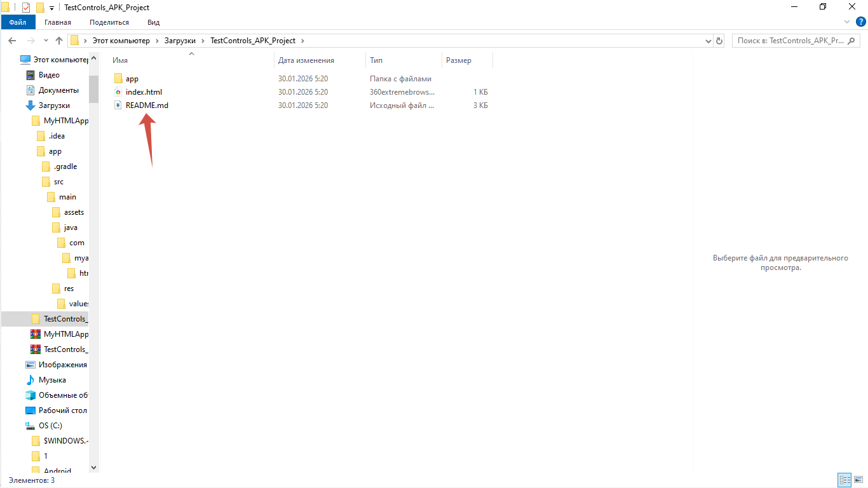Open the Вид ribbon tab
The image size is (868, 488).
[x=153, y=22]
